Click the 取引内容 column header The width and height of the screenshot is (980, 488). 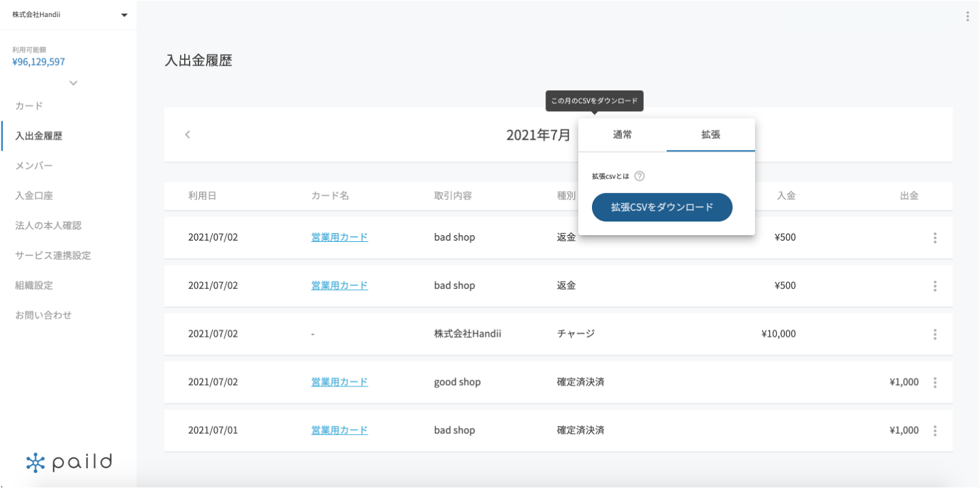pyautogui.click(x=453, y=196)
